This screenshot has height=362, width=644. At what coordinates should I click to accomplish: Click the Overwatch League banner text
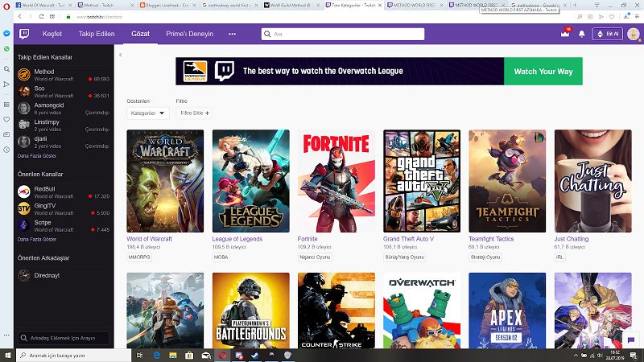point(323,71)
